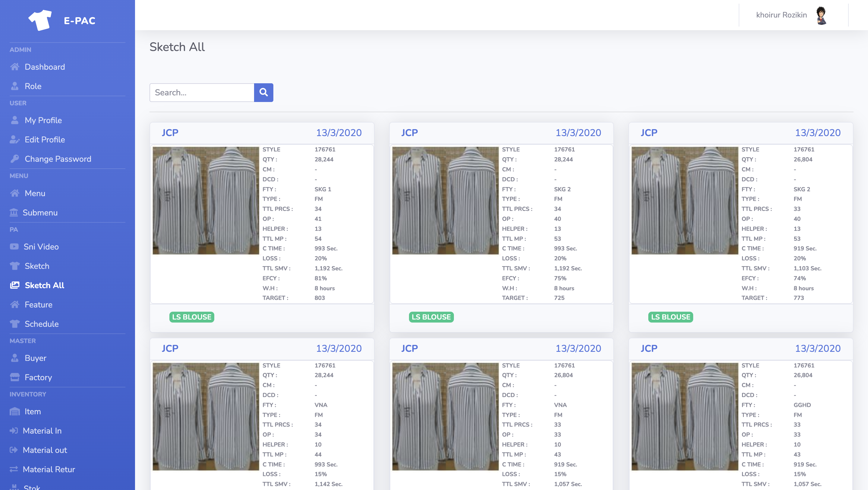Select Material Retur in sidebar
This screenshot has width=868, height=490.
(49, 469)
